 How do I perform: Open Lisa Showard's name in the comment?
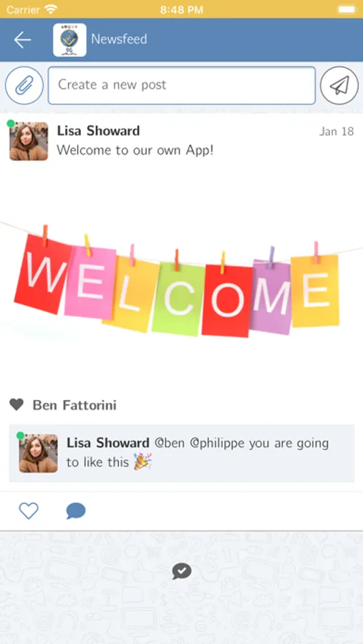click(x=108, y=443)
